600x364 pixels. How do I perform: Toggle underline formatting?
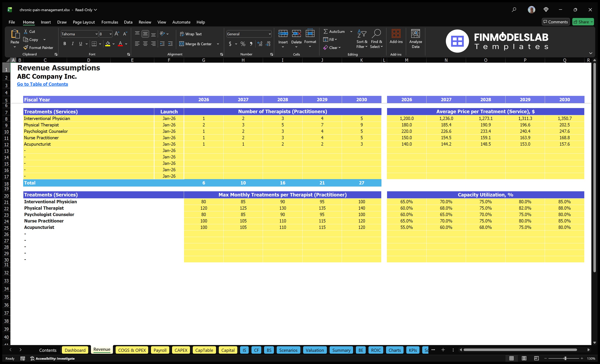[x=80, y=44]
